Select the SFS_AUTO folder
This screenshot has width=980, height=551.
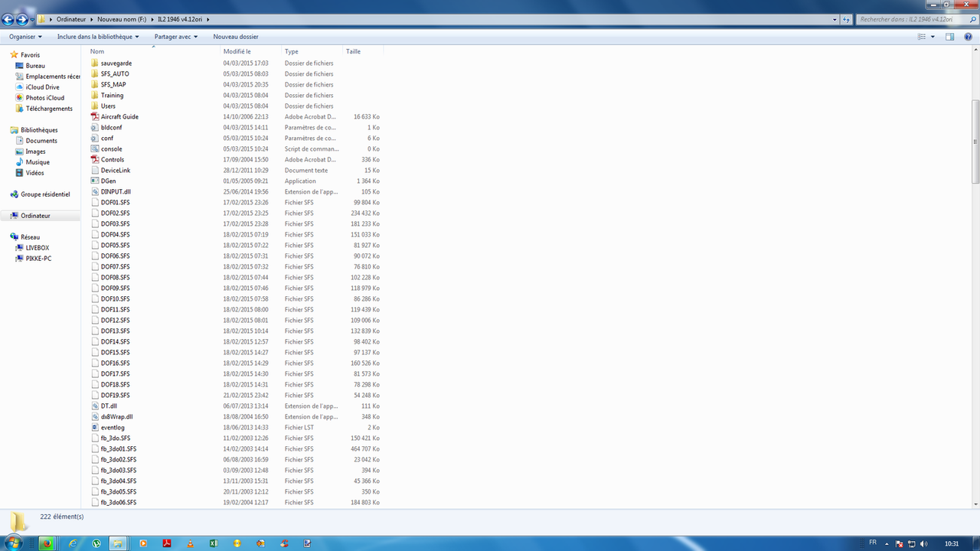coord(115,74)
